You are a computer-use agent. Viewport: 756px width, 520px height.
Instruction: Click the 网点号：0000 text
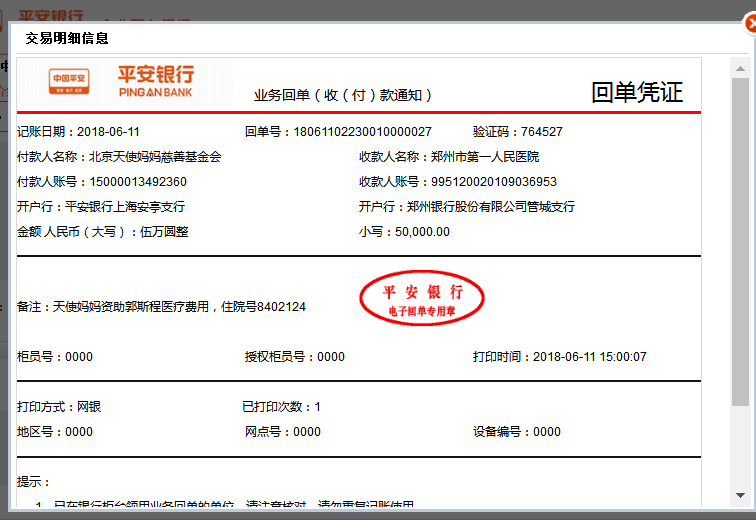[283, 431]
